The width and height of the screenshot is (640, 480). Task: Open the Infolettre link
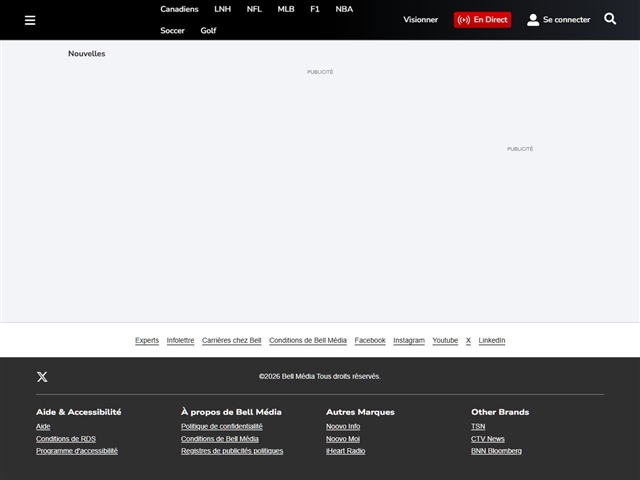[180, 341]
